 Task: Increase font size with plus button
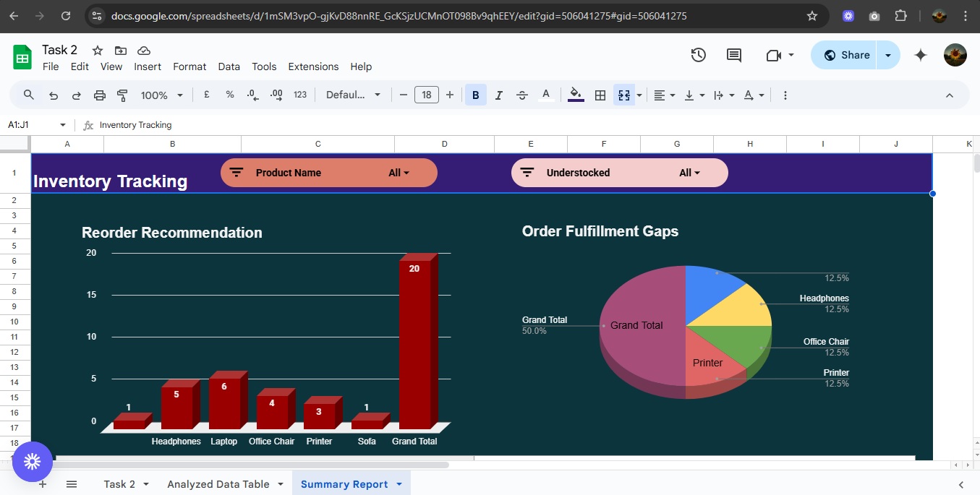450,95
